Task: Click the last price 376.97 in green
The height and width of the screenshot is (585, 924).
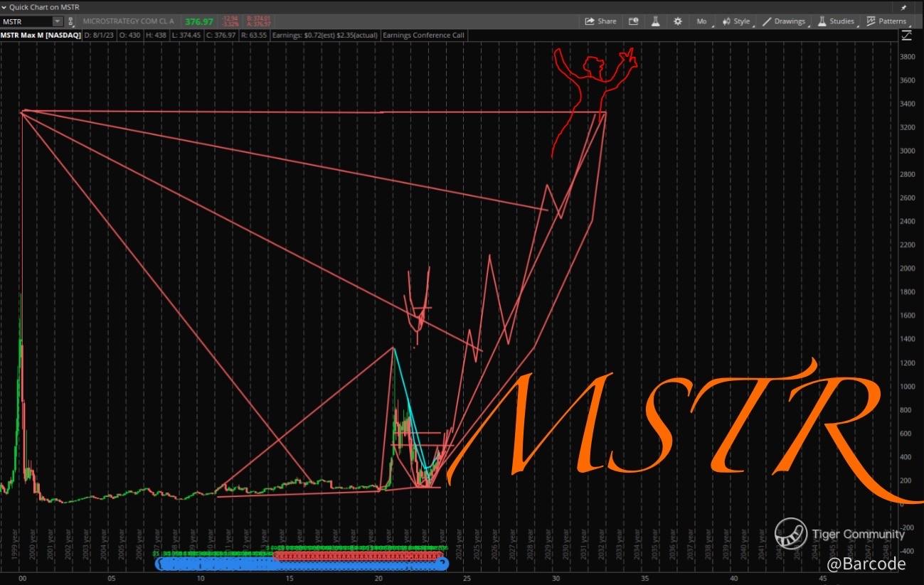Action: pos(199,21)
